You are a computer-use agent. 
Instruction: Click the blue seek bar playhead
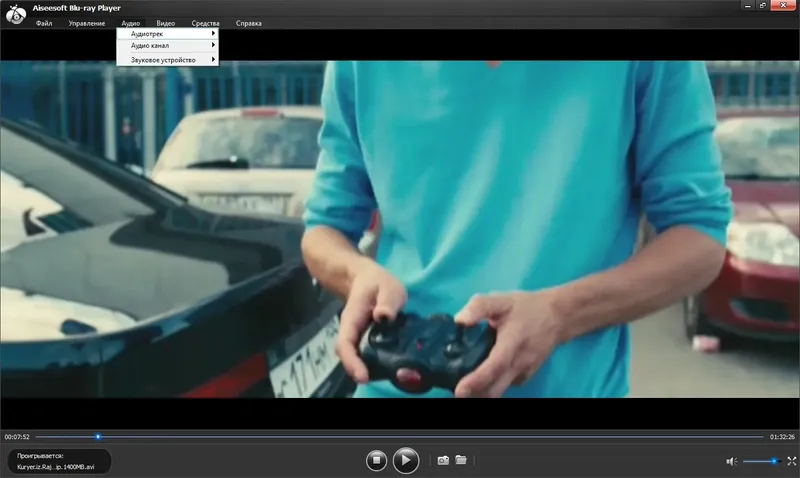[98, 437]
